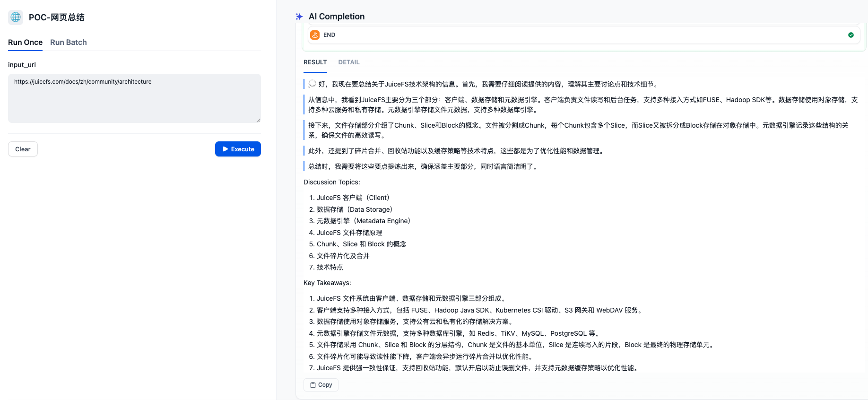Screen dimensions: 868x400
Task: Click thinking paragraph starting '从信息中'
Action: click(583, 104)
